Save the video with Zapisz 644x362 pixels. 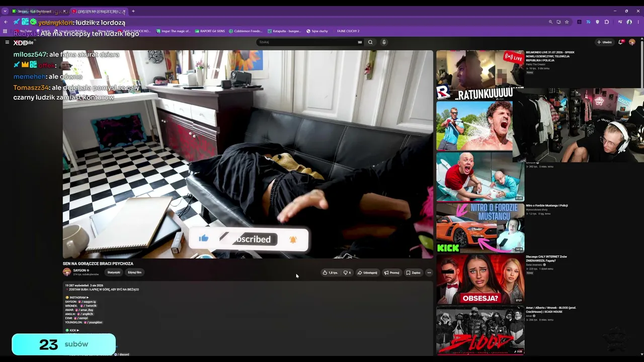click(413, 273)
